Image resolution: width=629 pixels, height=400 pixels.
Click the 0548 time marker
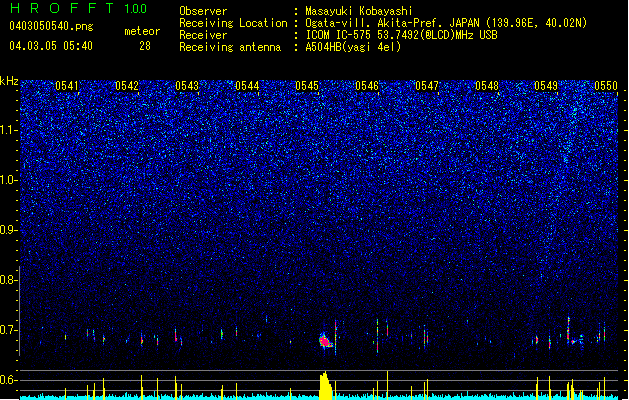coord(487,86)
